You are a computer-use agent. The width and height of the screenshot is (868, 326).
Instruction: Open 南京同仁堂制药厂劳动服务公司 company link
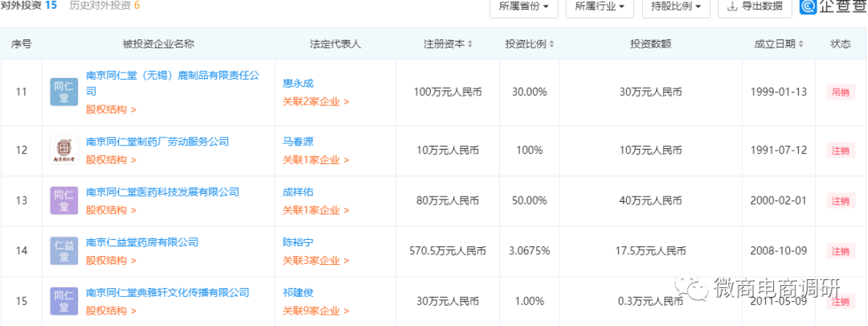(158, 142)
